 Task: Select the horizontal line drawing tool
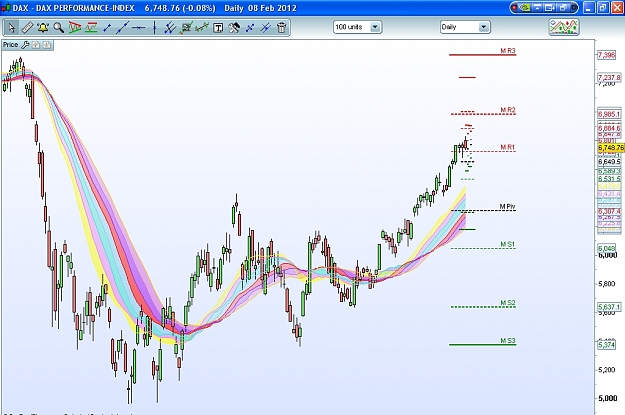point(138,28)
